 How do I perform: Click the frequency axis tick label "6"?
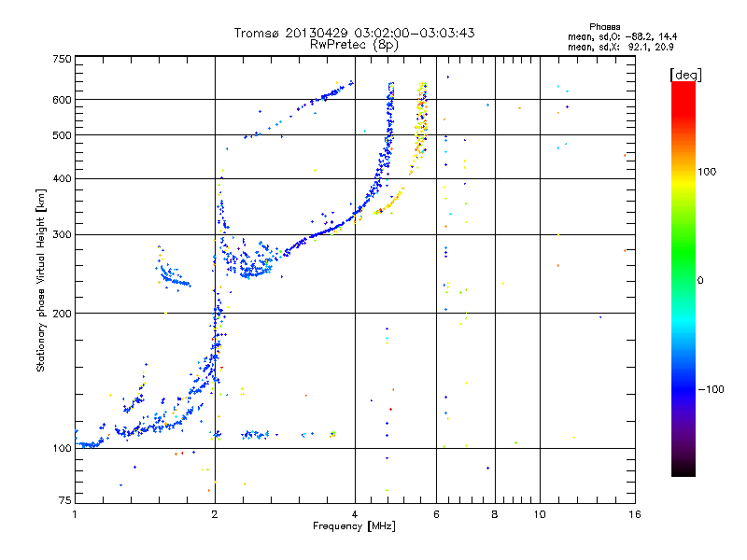436,514
